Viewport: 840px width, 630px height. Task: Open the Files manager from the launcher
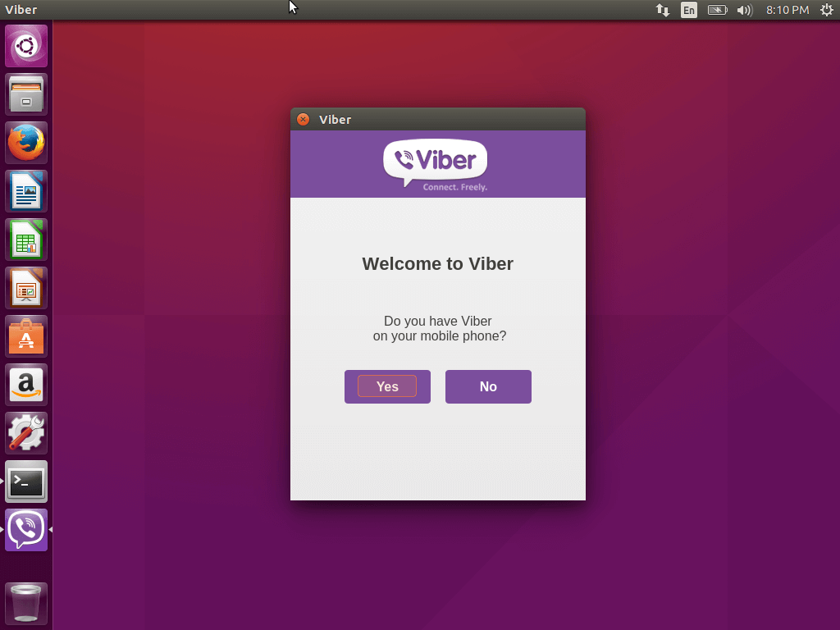click(26, 94)
